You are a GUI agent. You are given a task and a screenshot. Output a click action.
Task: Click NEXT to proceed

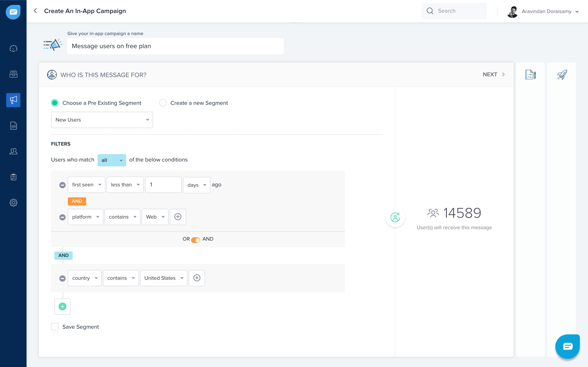[x=493, y=74]
